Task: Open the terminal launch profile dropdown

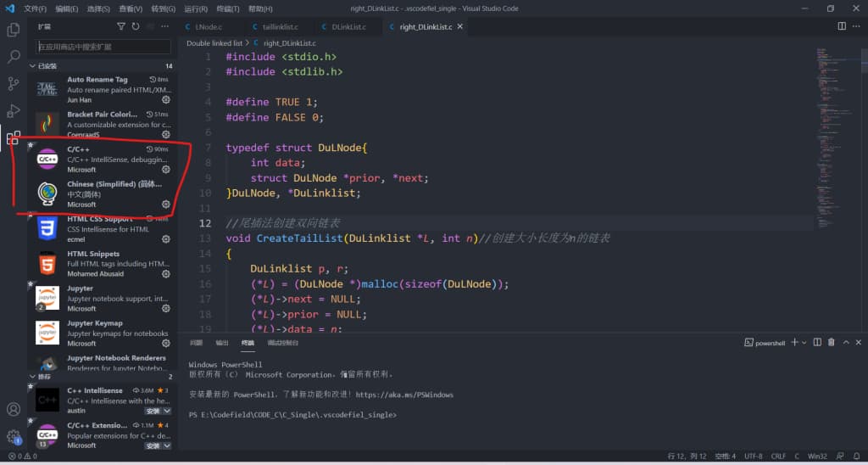Action: pyautogui.click(x=804, y=343)
